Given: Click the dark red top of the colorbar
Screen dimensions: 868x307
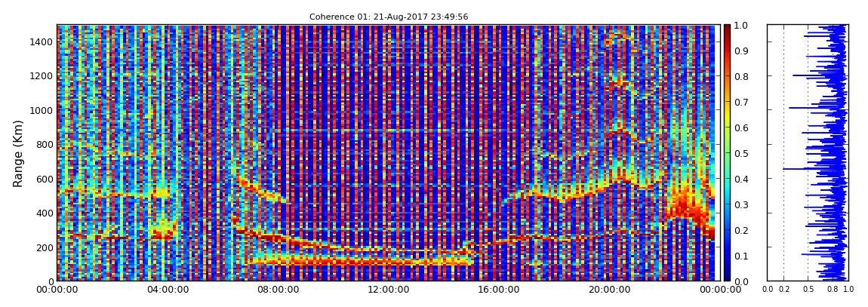Looking at the screenshot, I should click(727, 30).
